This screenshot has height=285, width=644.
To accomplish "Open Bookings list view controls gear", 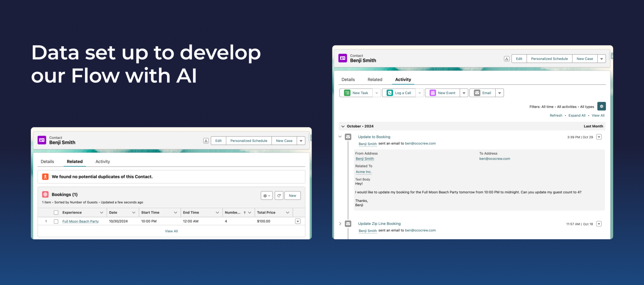I will 266,195.
